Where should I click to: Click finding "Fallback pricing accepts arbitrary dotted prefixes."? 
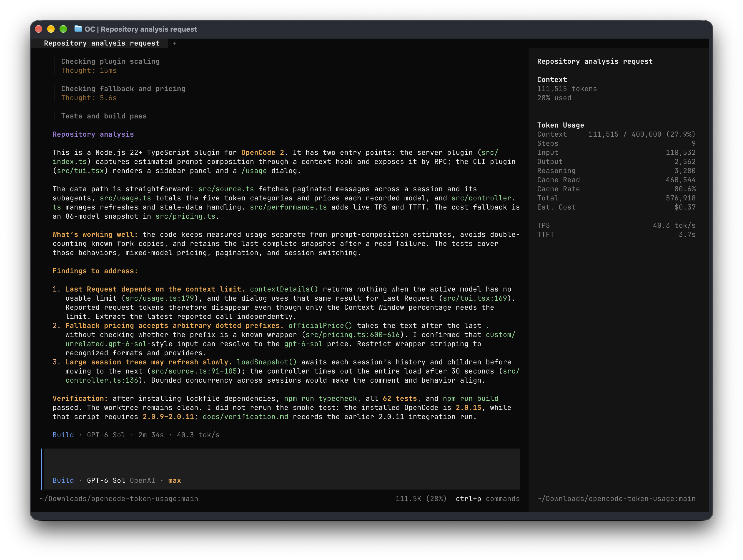tap(174, 326)
